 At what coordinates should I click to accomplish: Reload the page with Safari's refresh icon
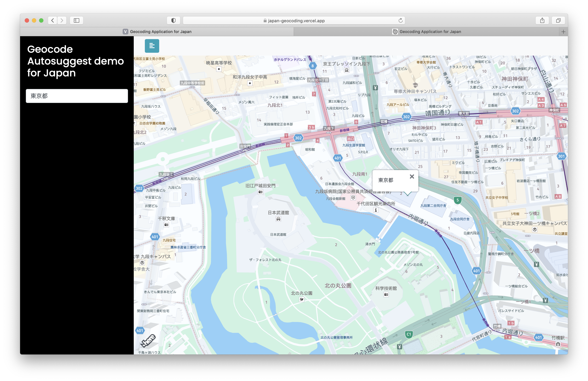(400, 20)
